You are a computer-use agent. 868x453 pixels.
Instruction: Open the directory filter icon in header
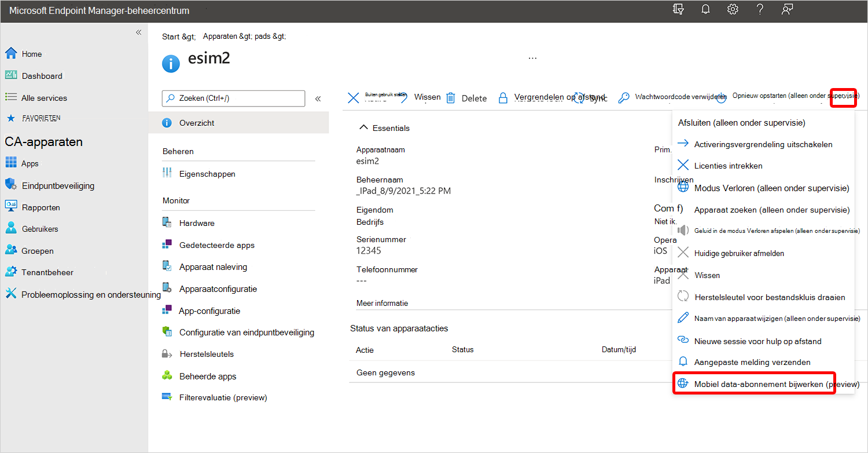coord(679,10)
